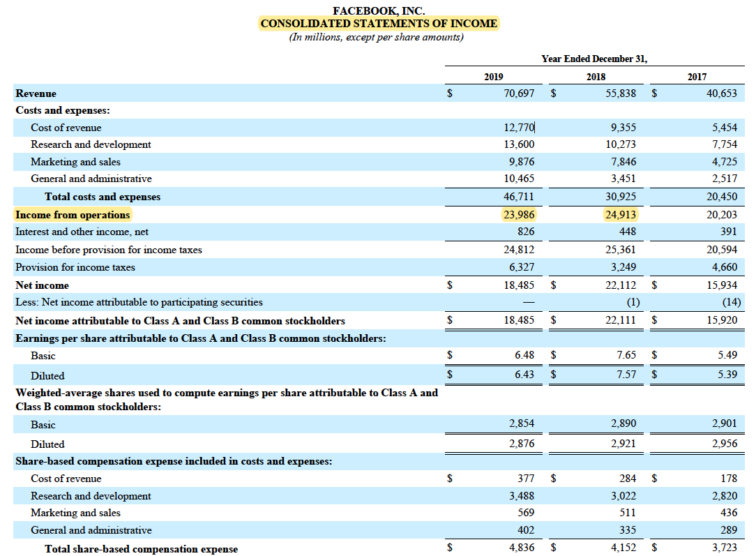
Task: Select 2018 Diluted weighted shares 2,921
Action: [x=623, y=443]
